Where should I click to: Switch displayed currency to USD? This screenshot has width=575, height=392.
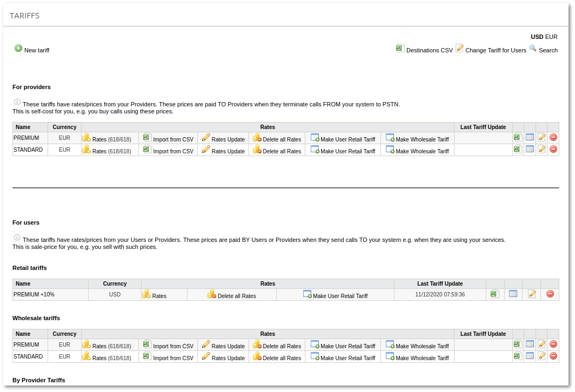(537, 37)
